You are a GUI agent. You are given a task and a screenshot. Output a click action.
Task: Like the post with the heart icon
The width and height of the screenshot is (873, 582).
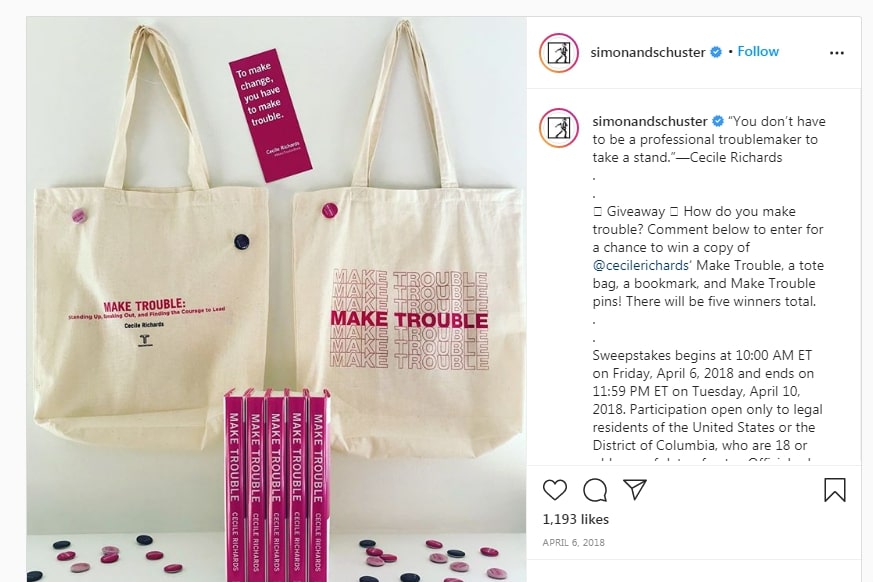tap(555, 490)
